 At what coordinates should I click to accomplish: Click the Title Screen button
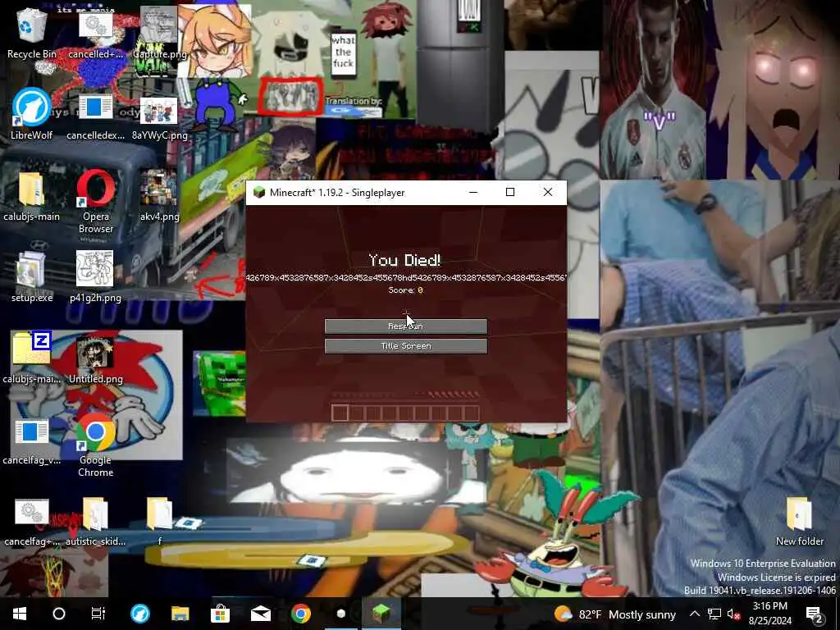(405, 346)
